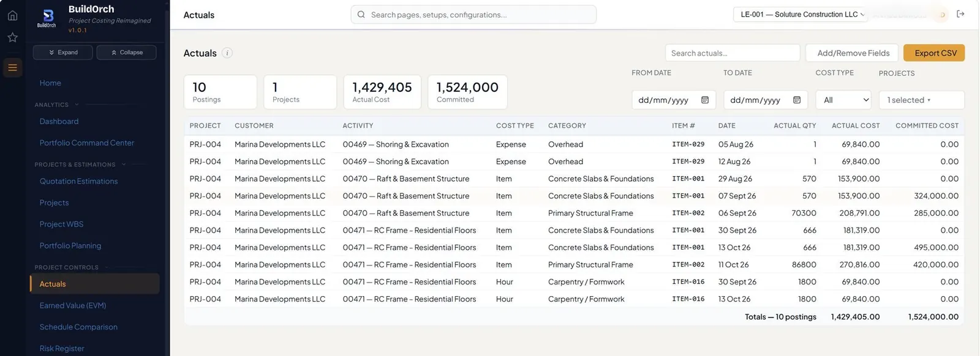
Task: Focus the global search pages field
Action: coord(473,15)
